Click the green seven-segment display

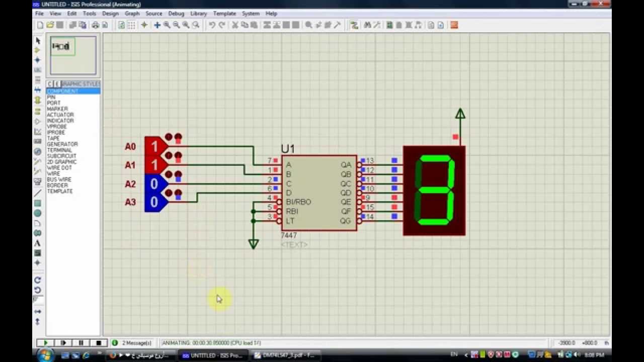pos(434,191)
